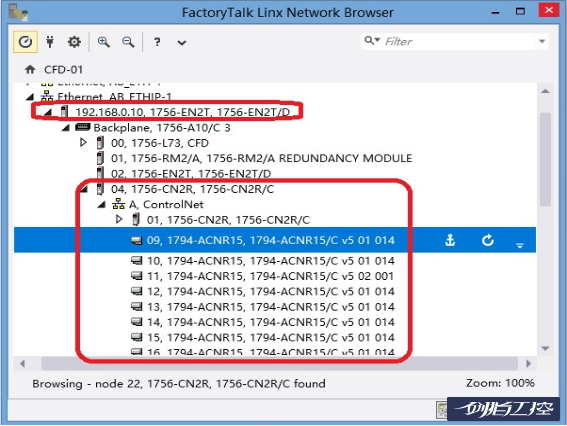Click the zoom in magnifier icon

point(104,42)
